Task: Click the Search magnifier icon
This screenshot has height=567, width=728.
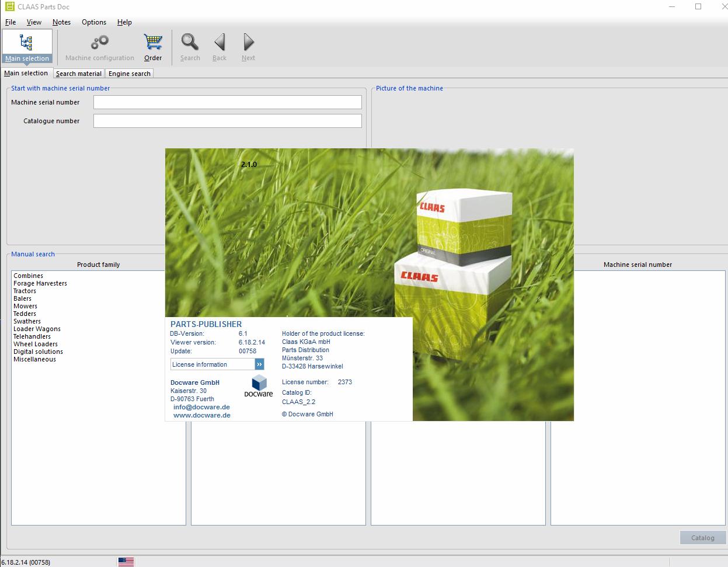Action: (x=190, y=43)
